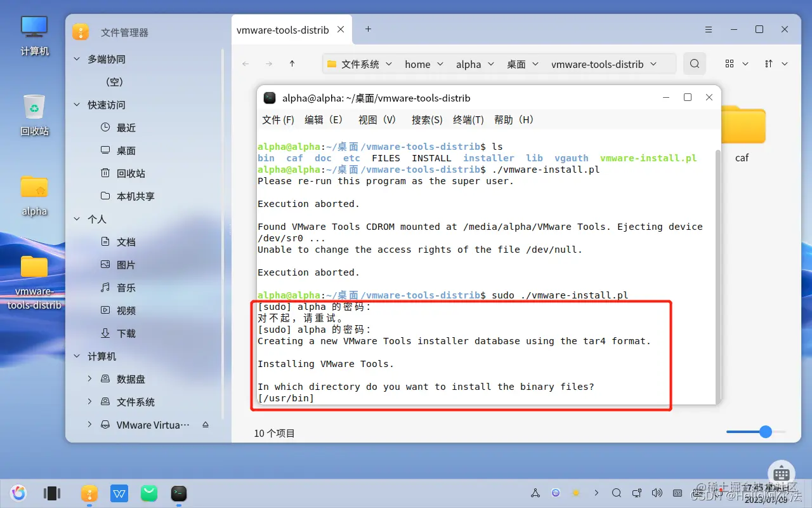Image resolution: width=812 pixels, height=508 pixels.
Task: Collapse the 计算机 sidebar section
Action: 77,356
